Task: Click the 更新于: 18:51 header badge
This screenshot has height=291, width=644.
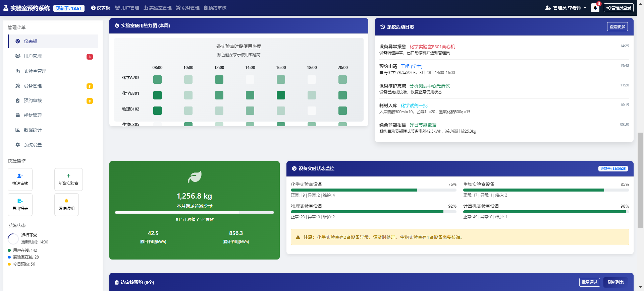Action: tap(69, 8)
